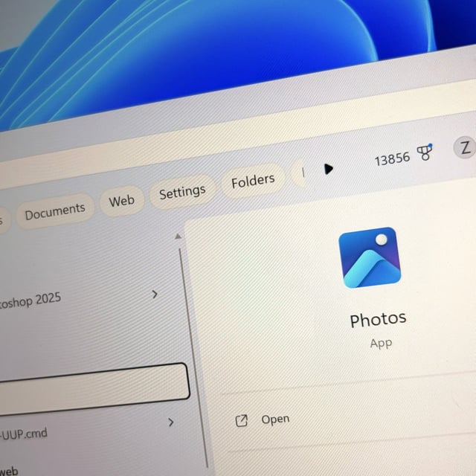Image resolution: width=476 pixels, height=476 pixels.
Task: Select the Web filter tab
Action: [x=122, y=201]
